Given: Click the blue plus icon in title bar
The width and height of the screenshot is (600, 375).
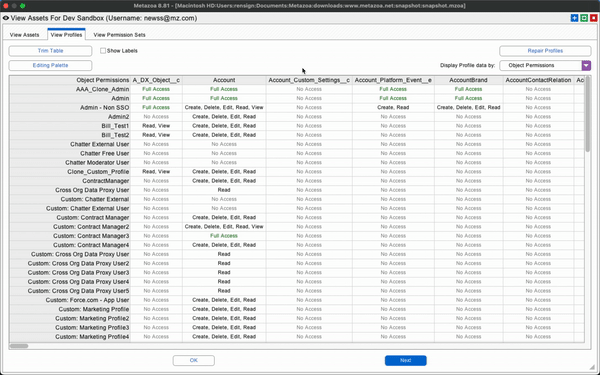Looking at the screenshot, I should (574, 18).
